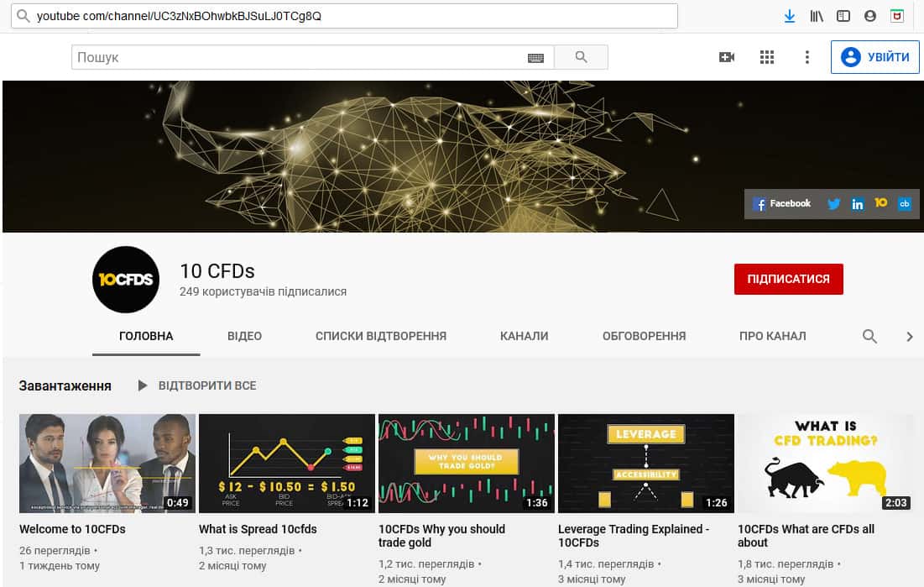This screenshot has height=587, width=924.
Task: Open the ПРО КАНАЛ tab
Action: [772, 336]
